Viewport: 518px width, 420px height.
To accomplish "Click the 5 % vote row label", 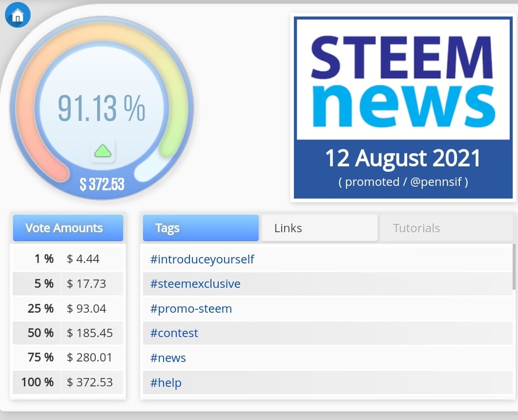I will (44, 283).
